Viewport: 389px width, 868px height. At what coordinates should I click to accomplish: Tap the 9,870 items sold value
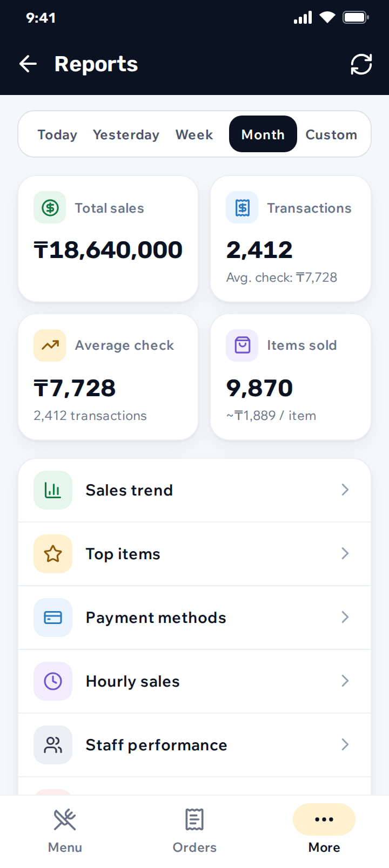[259, 388]
